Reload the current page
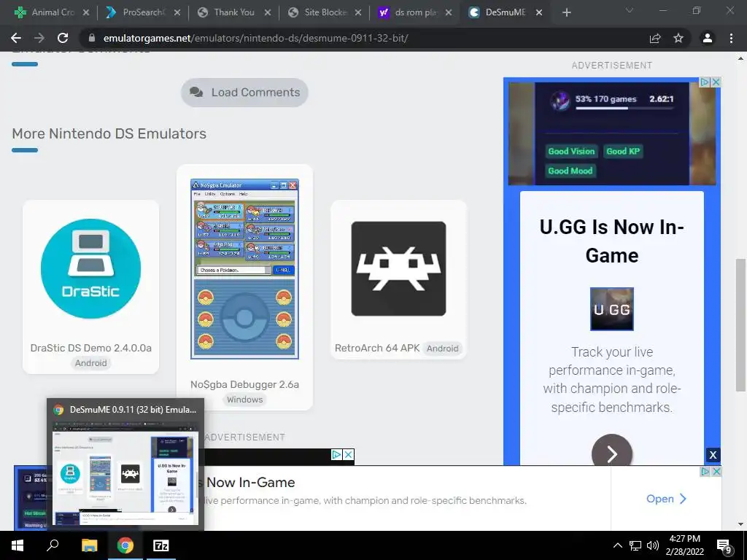The width and height of the screenshot is (747, 560). tap(63, 38)
